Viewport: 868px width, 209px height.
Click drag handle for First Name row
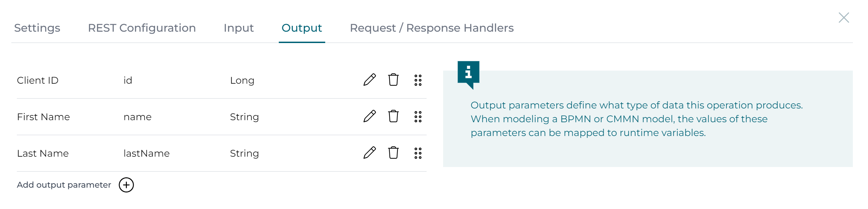pyautogui.click(x=418, y=117)
